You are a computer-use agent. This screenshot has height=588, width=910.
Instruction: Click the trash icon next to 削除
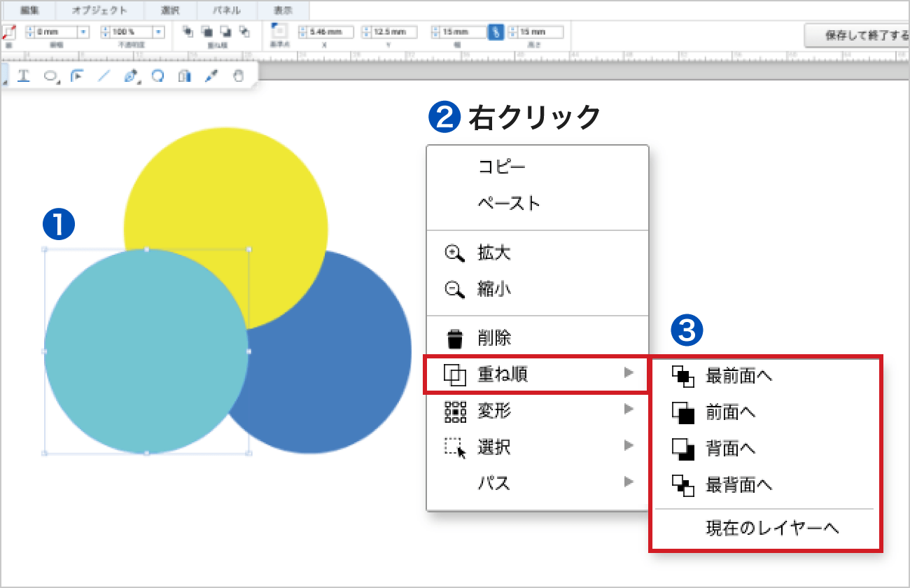(x=455, y=339)
